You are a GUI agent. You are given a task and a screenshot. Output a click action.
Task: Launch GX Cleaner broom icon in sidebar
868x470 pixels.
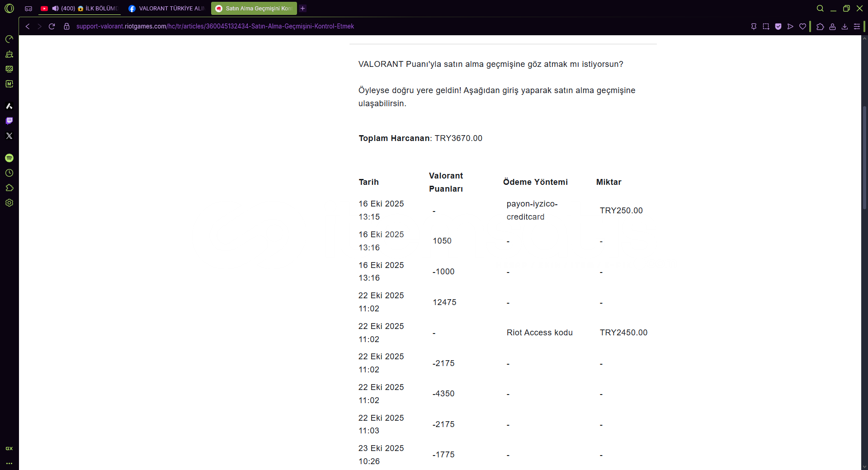9,54
